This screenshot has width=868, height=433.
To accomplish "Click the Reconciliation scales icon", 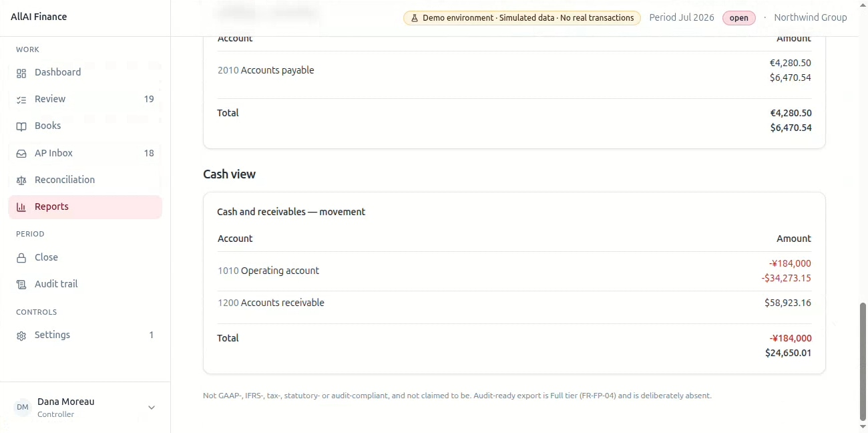I will coord(21,180).
